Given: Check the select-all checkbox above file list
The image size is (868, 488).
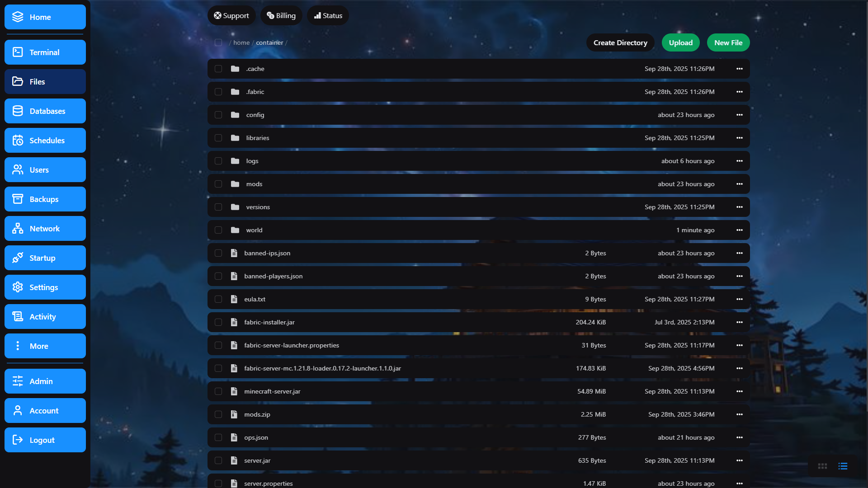Looking at the screenshot, I should click(218, 42).
